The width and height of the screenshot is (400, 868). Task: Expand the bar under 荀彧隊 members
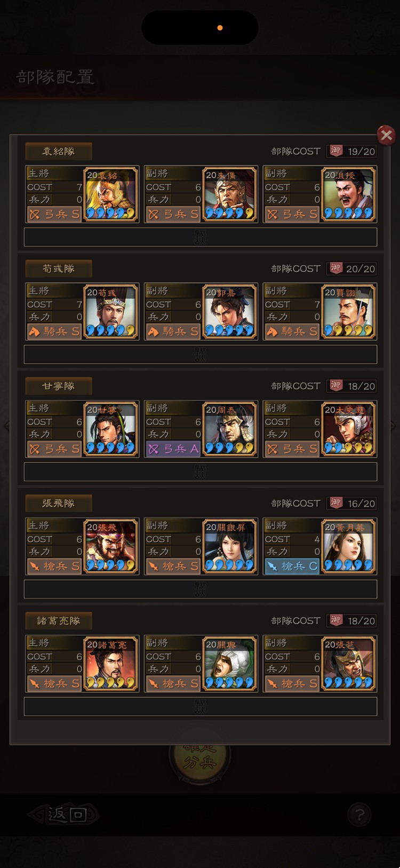pos(201,354)
